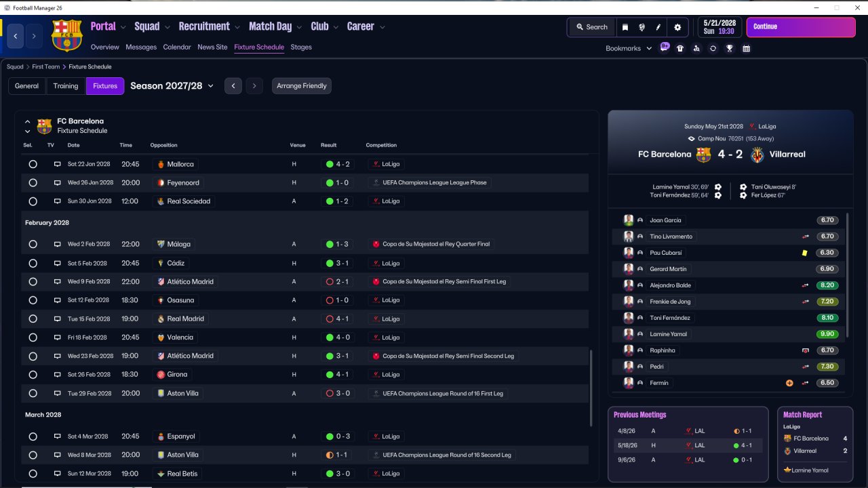The image size is (868, 488).
Task: Go to the previous season with left arrow
Action: tap(233, 86)
